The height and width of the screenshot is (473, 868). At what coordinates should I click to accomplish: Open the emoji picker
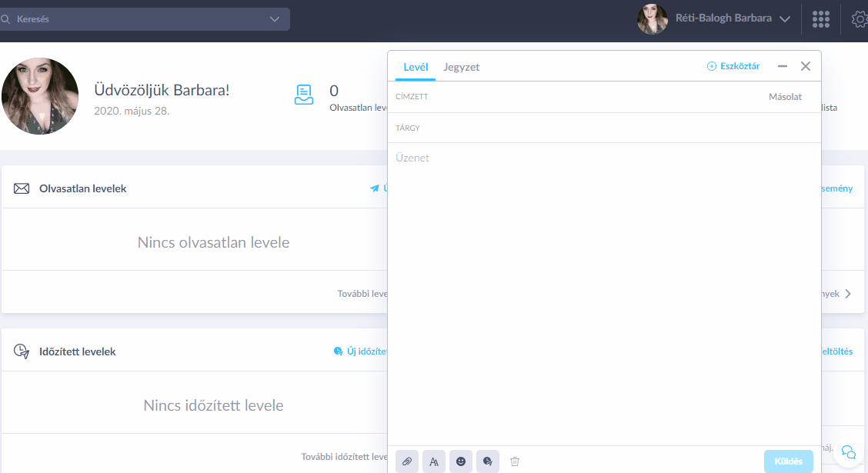coord(461,461)
